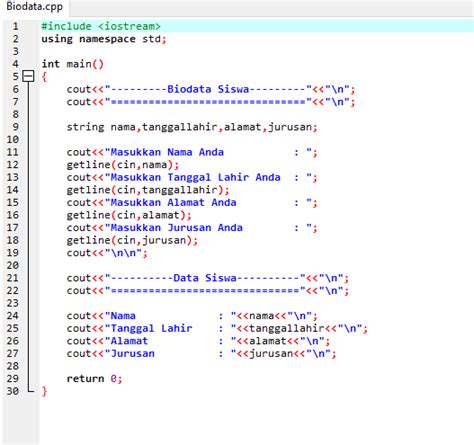Click the cout 'Tanggal Lahir' output line

(x=217, y=328)
